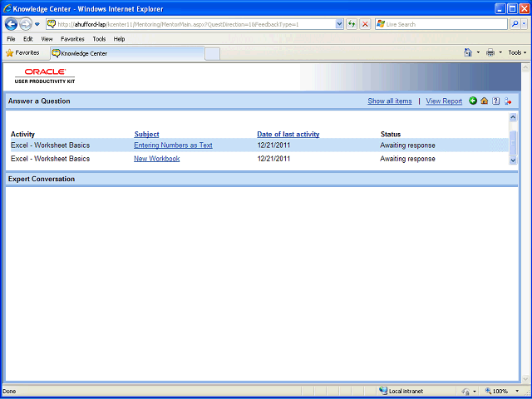Expand the Print options dropdown arrow
This screenshot has width=532, height=399.
point(500,52)
